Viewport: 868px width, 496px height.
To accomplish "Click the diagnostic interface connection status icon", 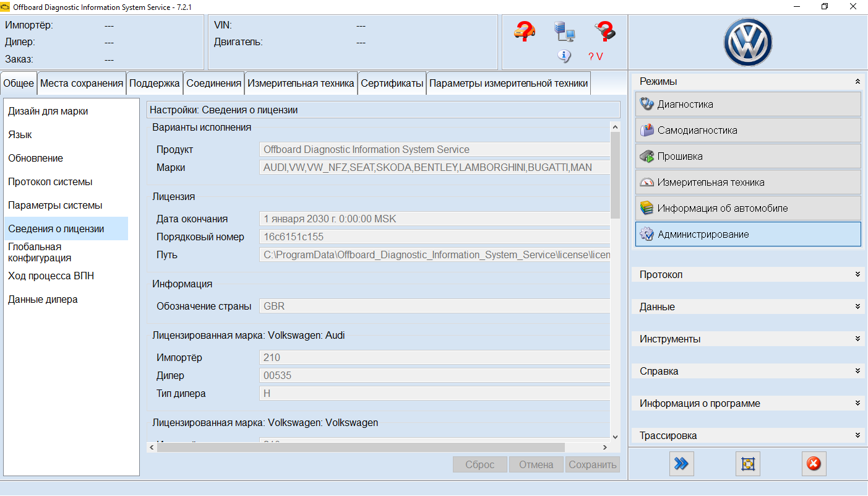I will pos(604,31).
